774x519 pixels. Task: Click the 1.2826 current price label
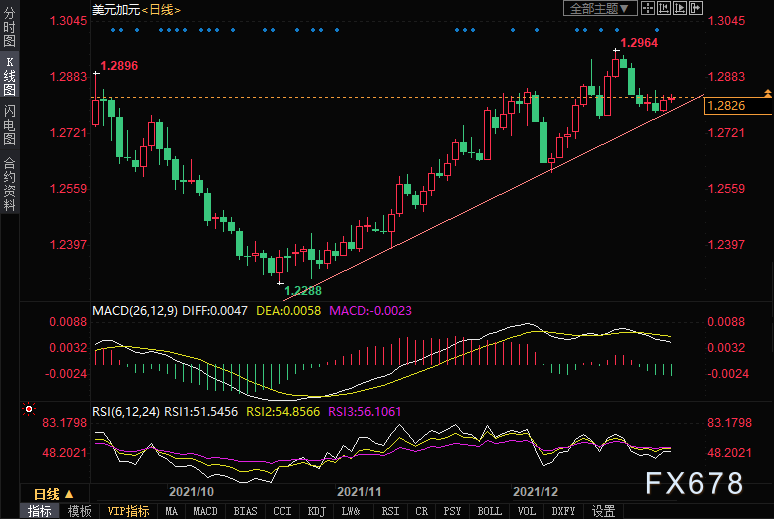(726, 106)
